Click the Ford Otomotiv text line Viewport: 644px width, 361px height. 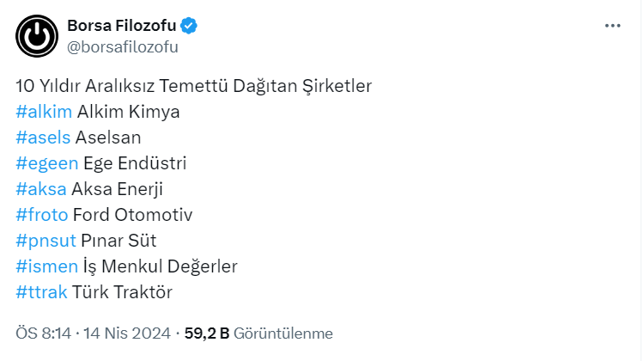(133, 215)
